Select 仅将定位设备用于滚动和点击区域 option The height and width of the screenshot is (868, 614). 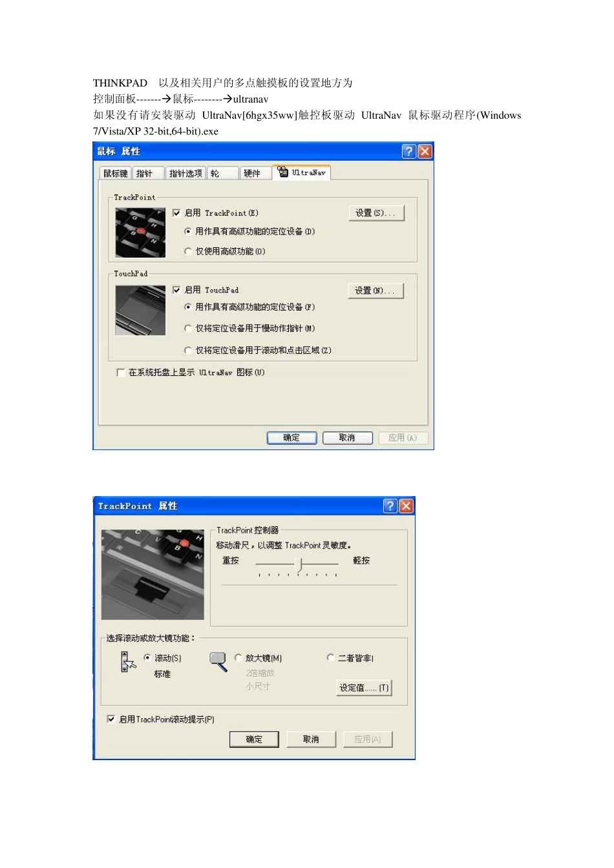click(x=188, y=350)
